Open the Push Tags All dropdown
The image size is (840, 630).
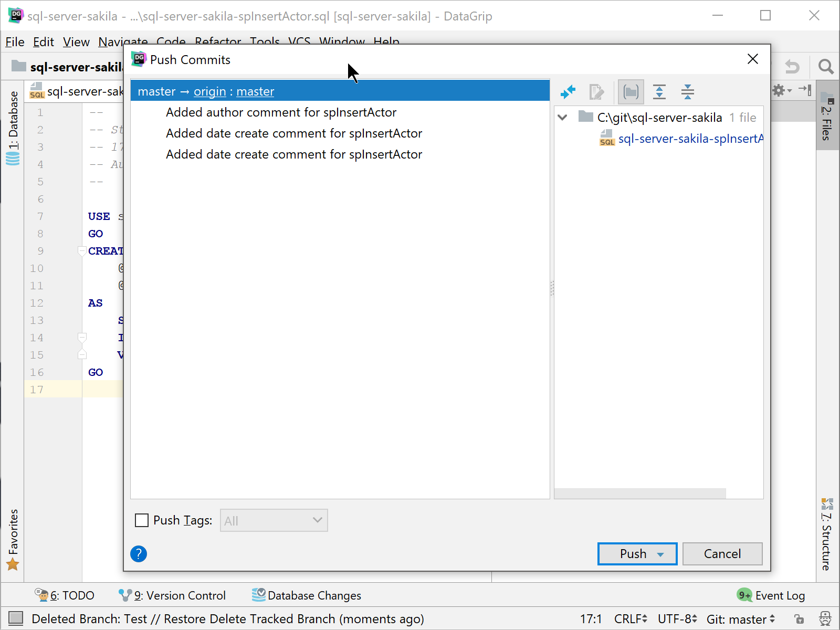click(x=274, y=520)
